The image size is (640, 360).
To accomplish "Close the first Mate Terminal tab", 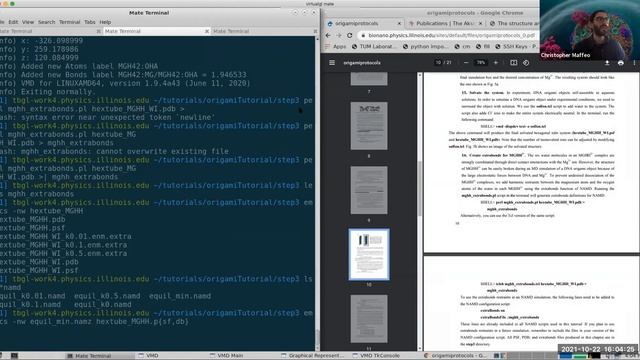I will coord(98,31).
